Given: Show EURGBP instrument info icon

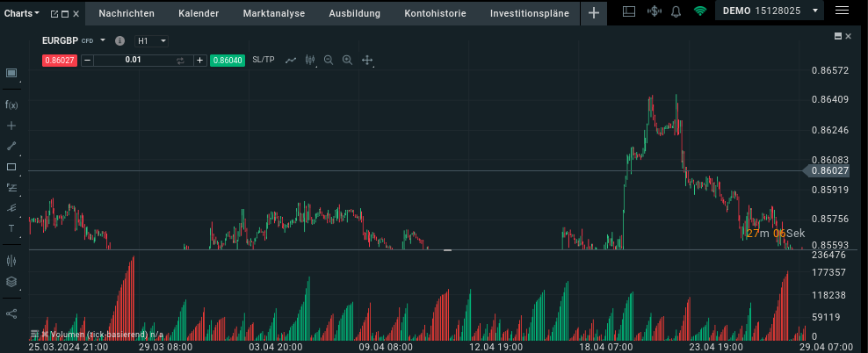Looking at the screenshot, I should 119,41.
